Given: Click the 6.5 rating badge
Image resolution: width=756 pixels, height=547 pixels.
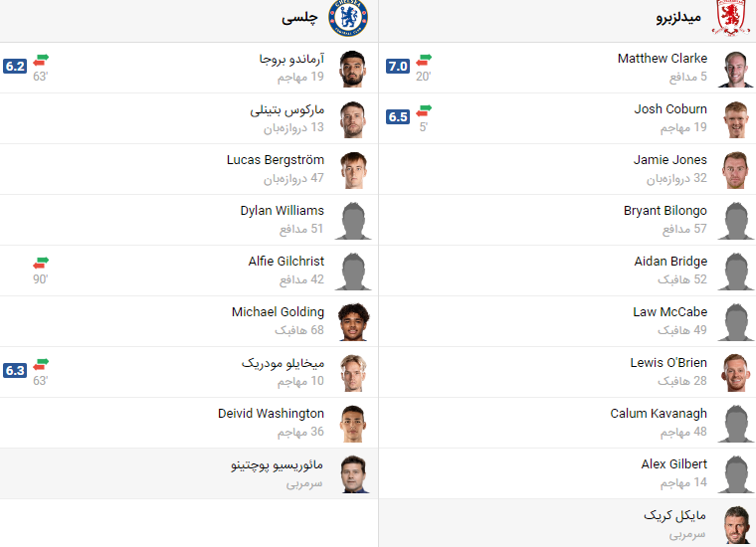Looking at the screenshot, I should 398,116.
